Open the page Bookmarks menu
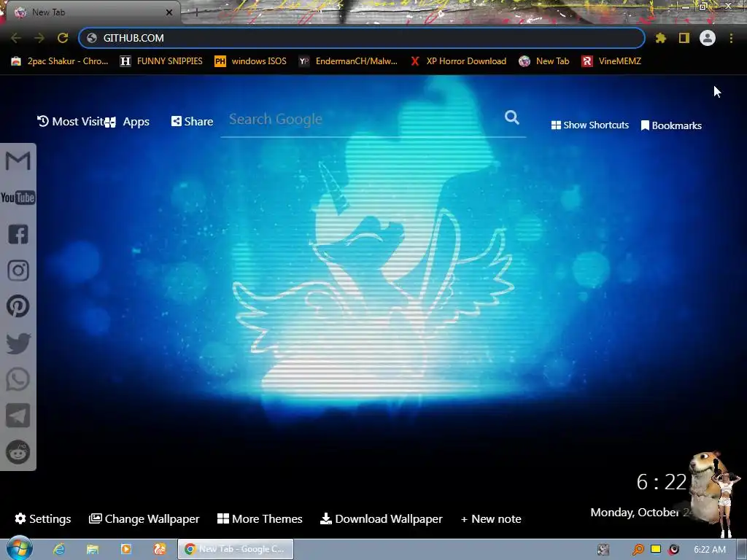Viewport: 747px width, 560px height. point(671,125)
